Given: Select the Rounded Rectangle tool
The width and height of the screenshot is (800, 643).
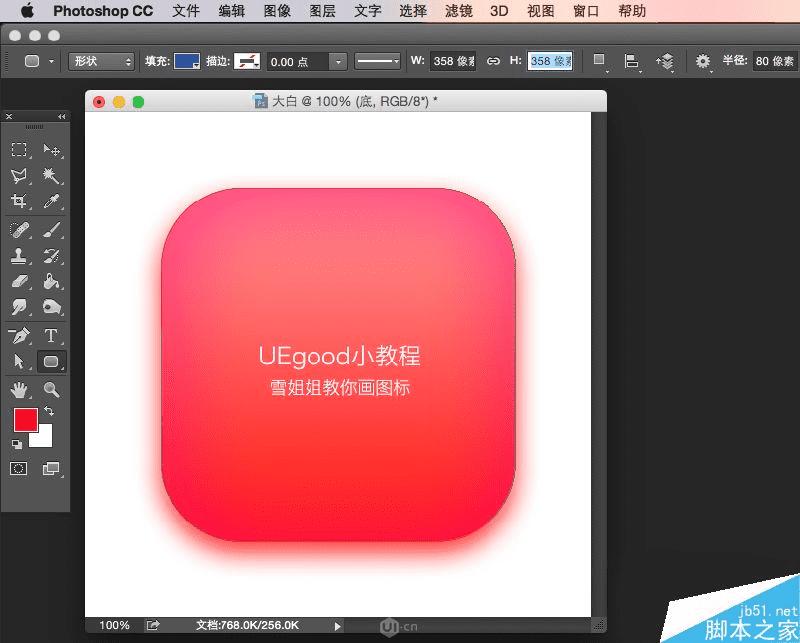Looking at the screenshot, I should point(52,362).
